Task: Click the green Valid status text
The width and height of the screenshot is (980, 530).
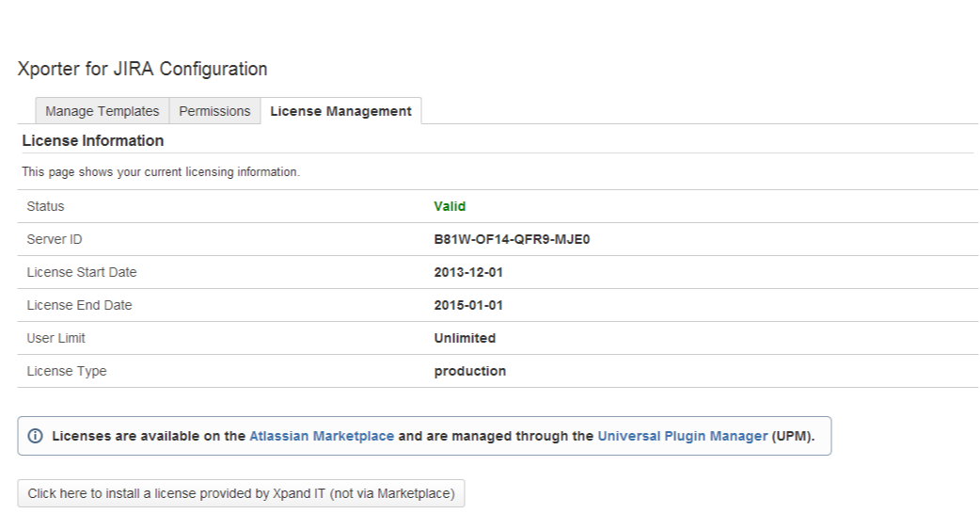Action: [x=450, y=206]
